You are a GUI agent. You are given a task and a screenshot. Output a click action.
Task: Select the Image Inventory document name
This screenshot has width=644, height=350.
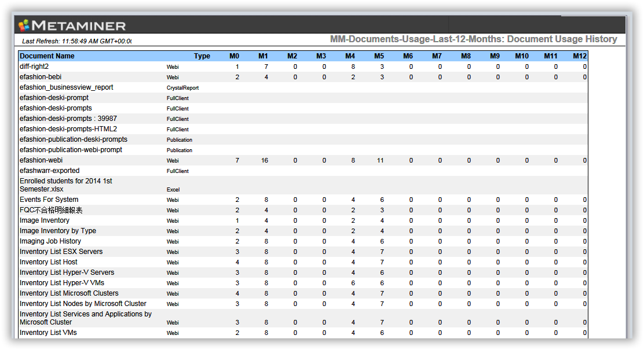point(45,220)
